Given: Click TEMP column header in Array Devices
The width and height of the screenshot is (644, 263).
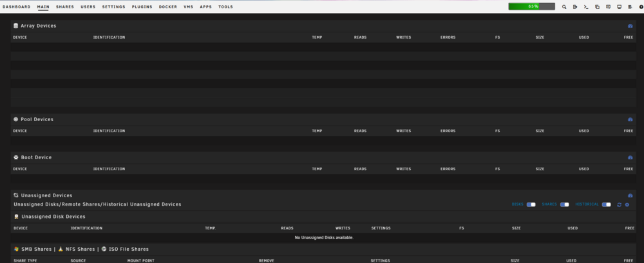Looking at the screenshot, I should click(317, 37).
